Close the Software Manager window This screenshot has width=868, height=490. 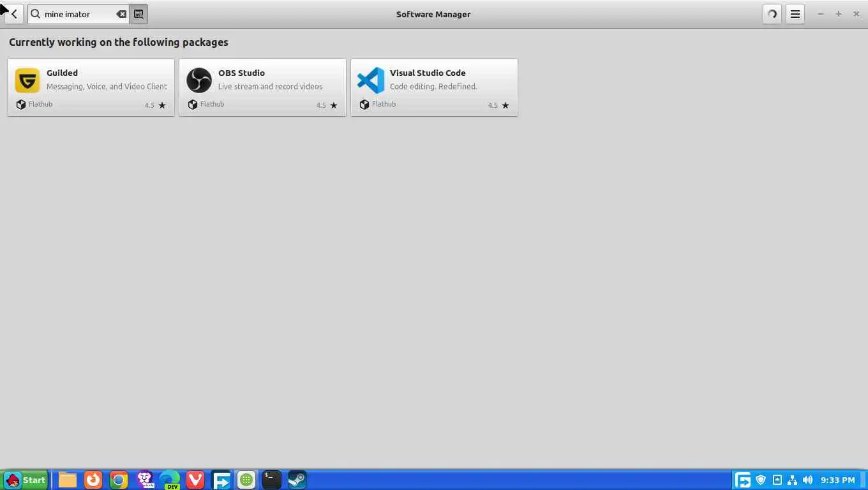[857, 14]
